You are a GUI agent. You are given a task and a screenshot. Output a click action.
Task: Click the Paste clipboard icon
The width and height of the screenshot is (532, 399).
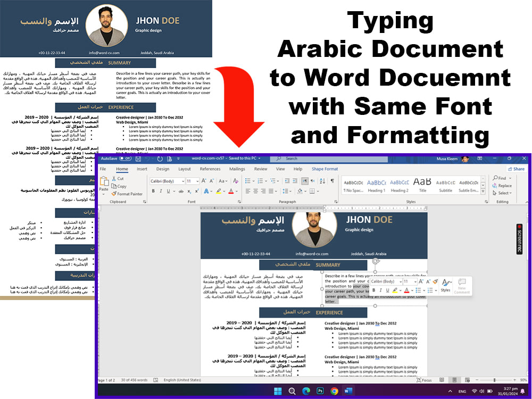coord(104,181)
